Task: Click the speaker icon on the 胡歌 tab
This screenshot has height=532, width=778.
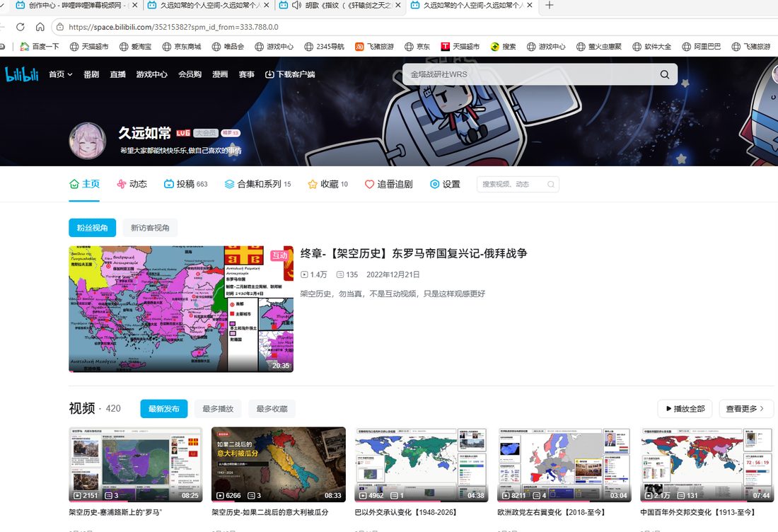Action: [297, 6]
